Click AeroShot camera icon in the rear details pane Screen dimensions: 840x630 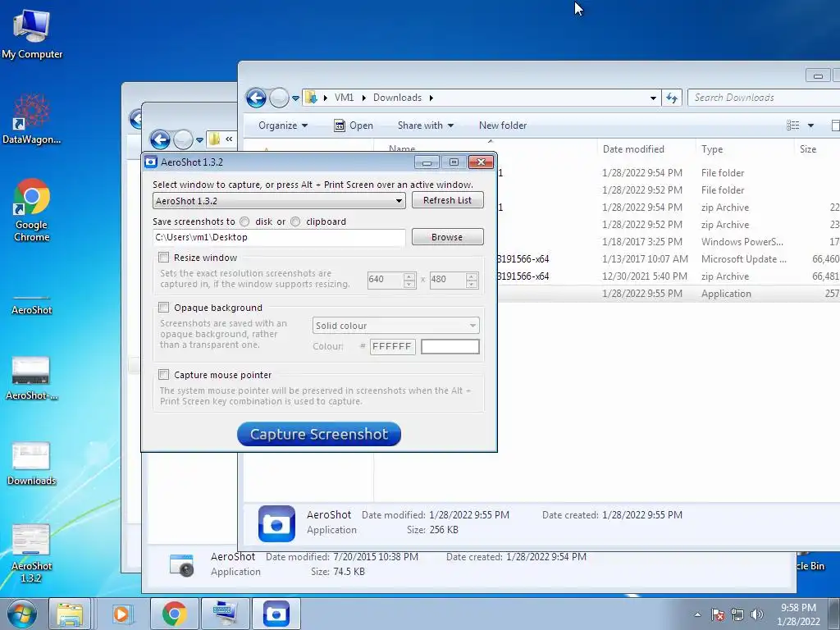click(x=181, y=564)
